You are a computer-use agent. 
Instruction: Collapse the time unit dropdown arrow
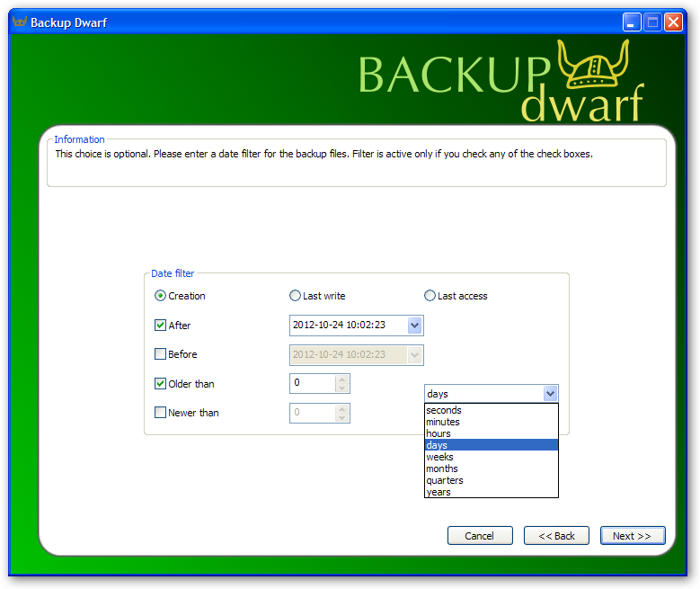pos(551,394)
